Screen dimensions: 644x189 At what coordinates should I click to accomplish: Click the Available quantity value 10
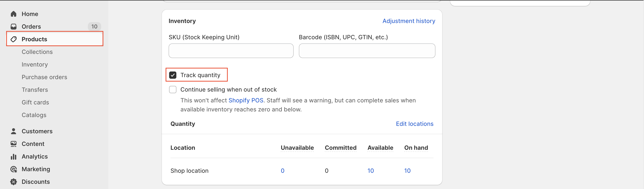click(x=370, y=171)
